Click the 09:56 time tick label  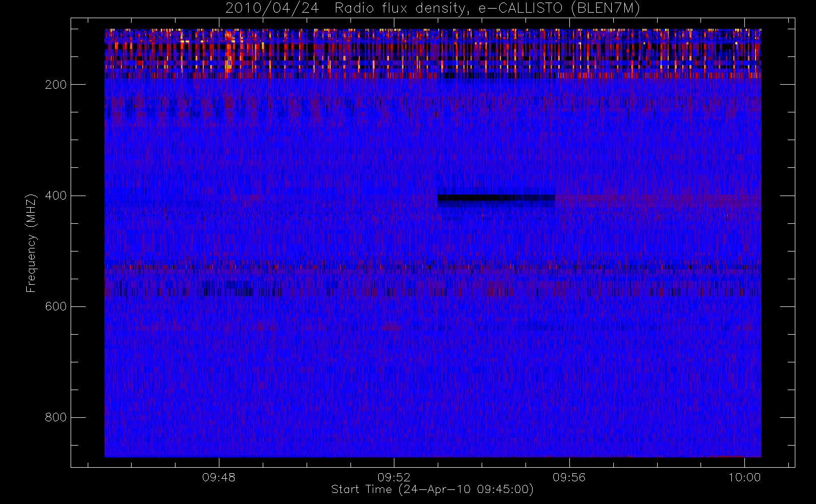[x=569, y=477]
